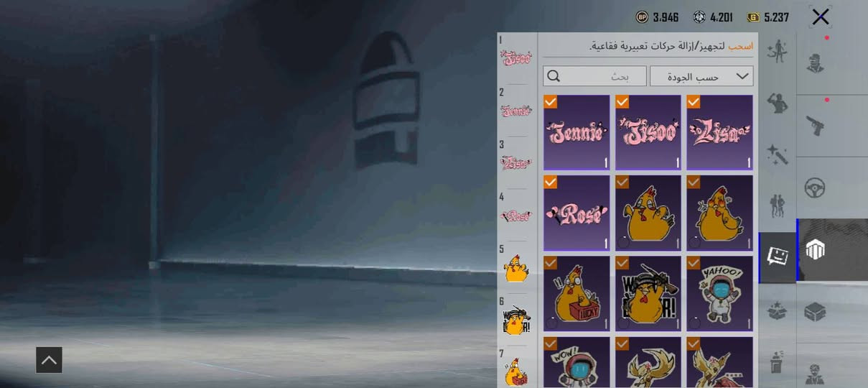Click the اسحب drag instruction text
The image size is (868, 388).
click(x=741, y=46)
